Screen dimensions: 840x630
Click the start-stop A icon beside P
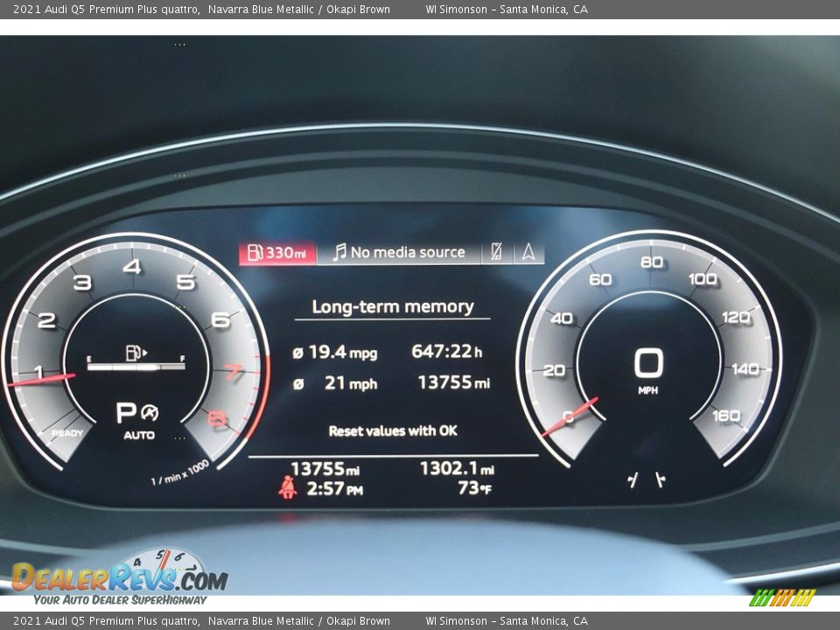click(150, 412)
